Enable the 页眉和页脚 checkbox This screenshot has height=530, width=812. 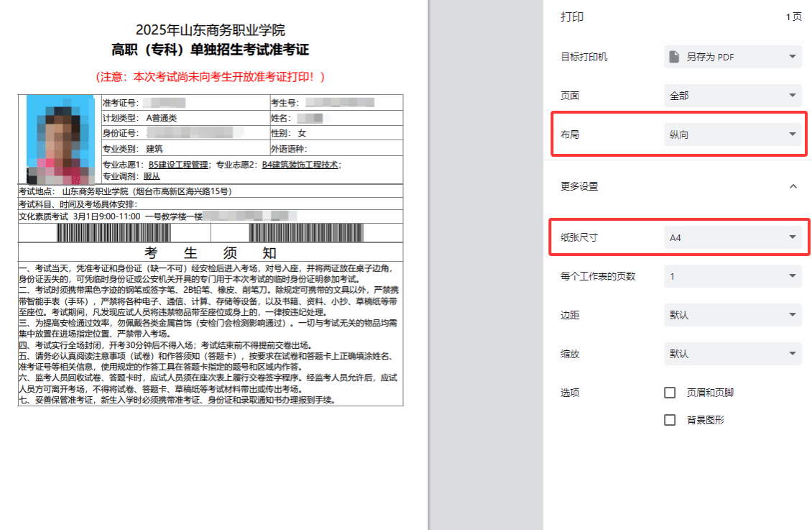(670, 393)
